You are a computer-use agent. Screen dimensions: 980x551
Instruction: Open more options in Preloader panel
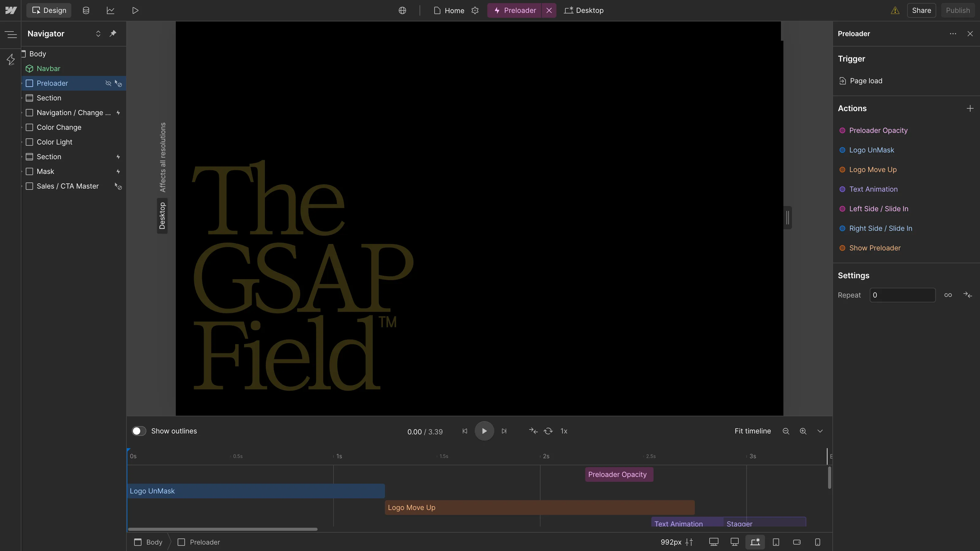pos(953,33)
